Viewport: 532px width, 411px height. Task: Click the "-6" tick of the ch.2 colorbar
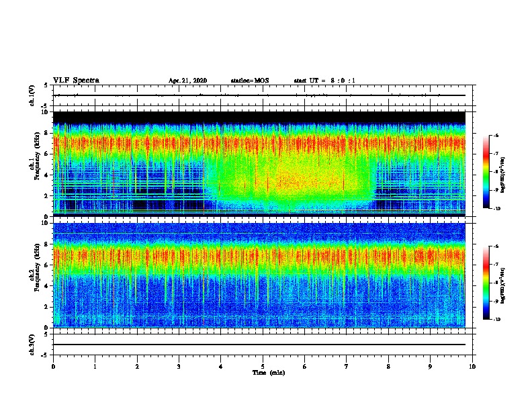click(496, 246)
